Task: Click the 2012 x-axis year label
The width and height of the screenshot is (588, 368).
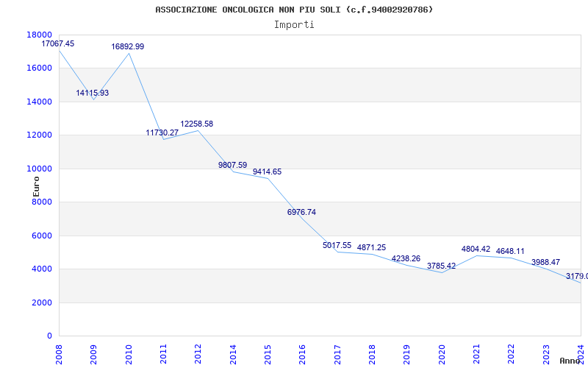Action: point(198,354)
